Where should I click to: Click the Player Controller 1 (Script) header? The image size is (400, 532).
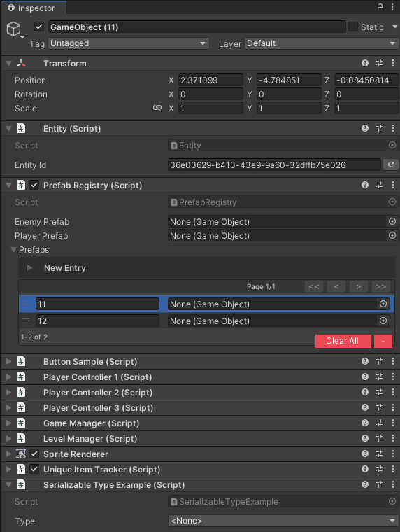coord(200,377)
